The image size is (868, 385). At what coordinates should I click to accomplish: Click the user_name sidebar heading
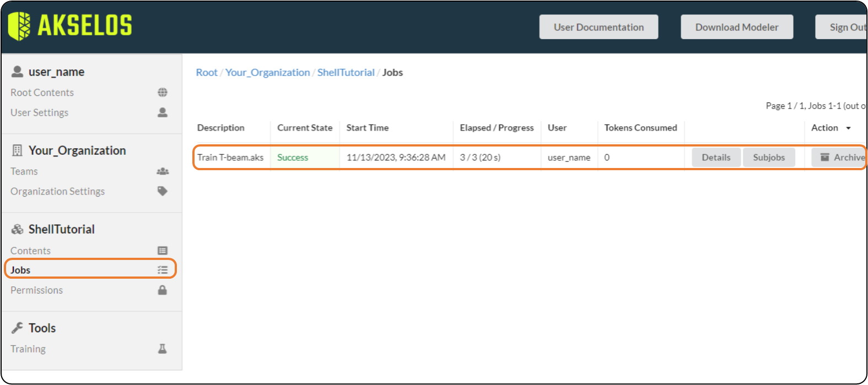56,72
